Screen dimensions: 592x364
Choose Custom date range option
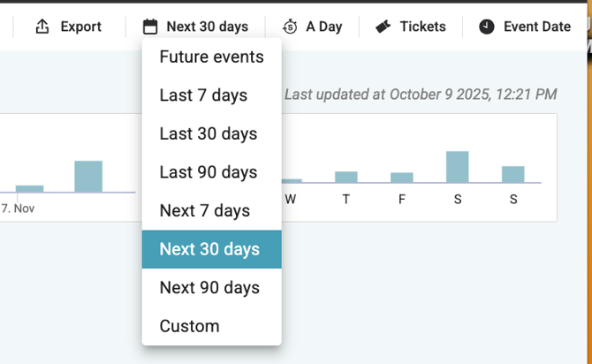click(x=189, y=326)
